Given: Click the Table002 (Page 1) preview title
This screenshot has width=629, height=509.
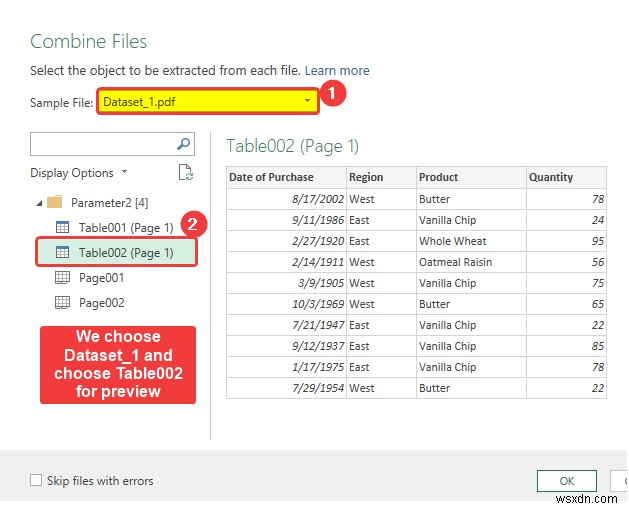Looking at the screenshot, I should point(292,146).
